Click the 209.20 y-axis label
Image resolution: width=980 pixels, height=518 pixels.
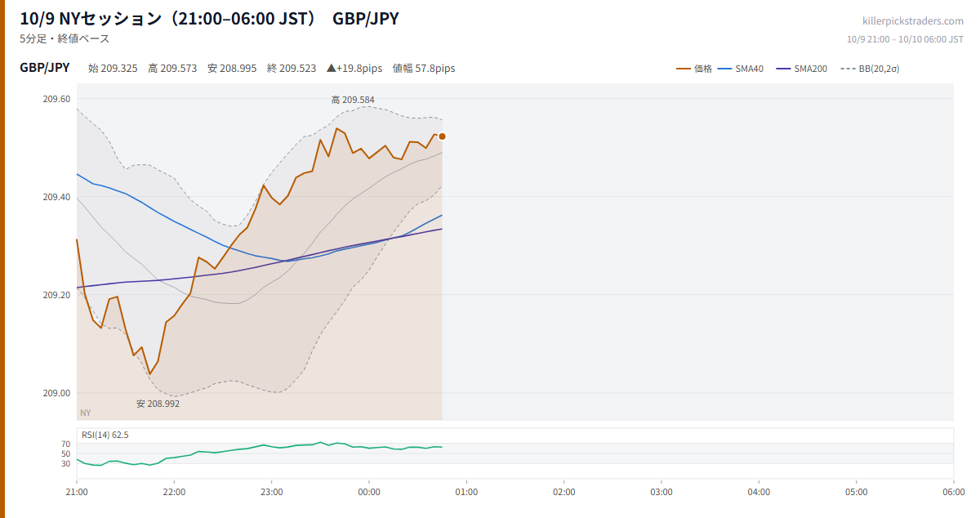(x=56, y=295)
